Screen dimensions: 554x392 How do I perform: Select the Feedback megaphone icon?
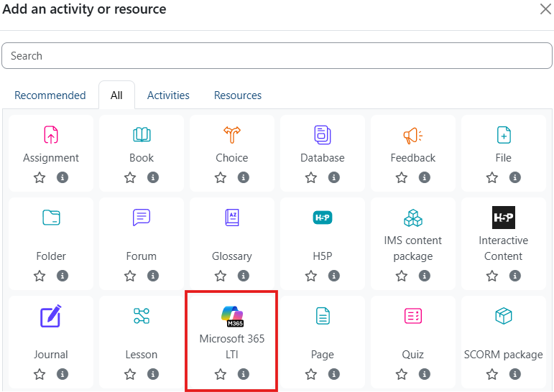point(413,134)
